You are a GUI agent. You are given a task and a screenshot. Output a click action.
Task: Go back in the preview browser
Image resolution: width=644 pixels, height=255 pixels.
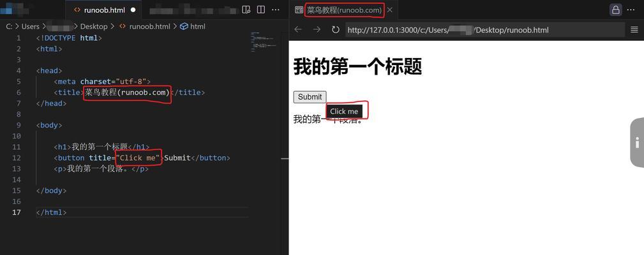pyautogui.click(x=298, y=29)
